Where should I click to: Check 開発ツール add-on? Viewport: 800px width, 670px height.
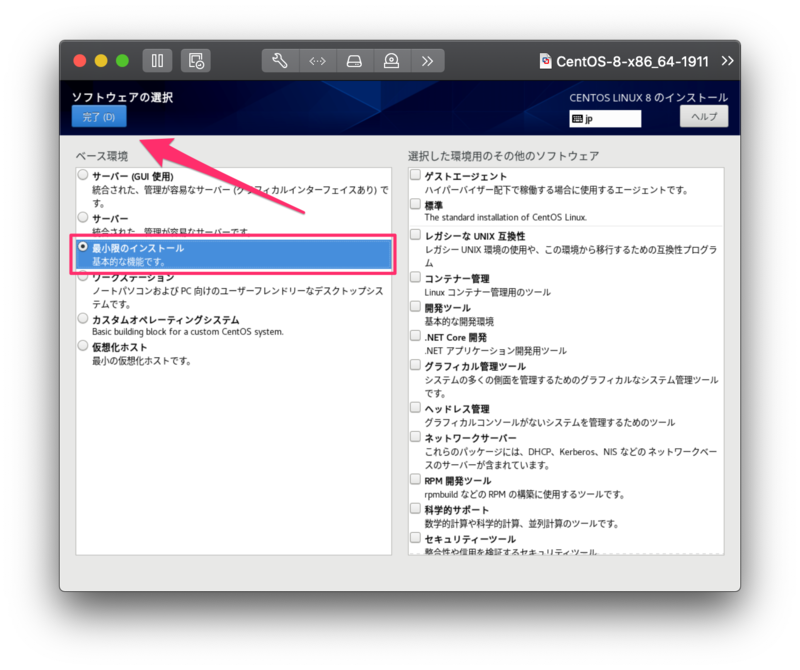click(x=415, y=307)
